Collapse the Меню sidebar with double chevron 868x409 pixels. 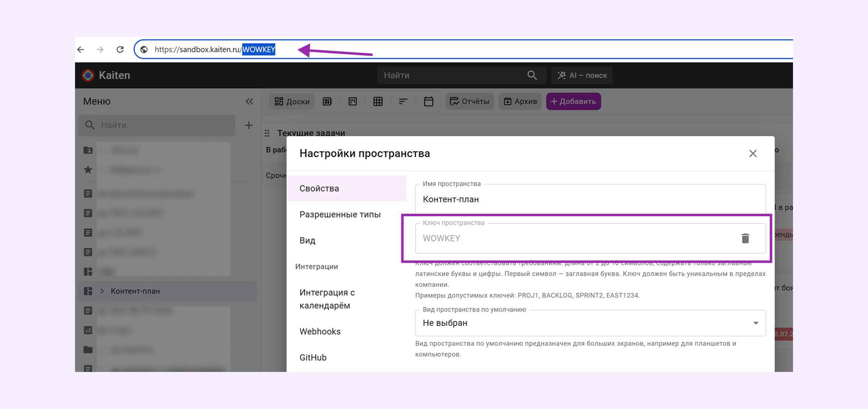tap(249, 101)
